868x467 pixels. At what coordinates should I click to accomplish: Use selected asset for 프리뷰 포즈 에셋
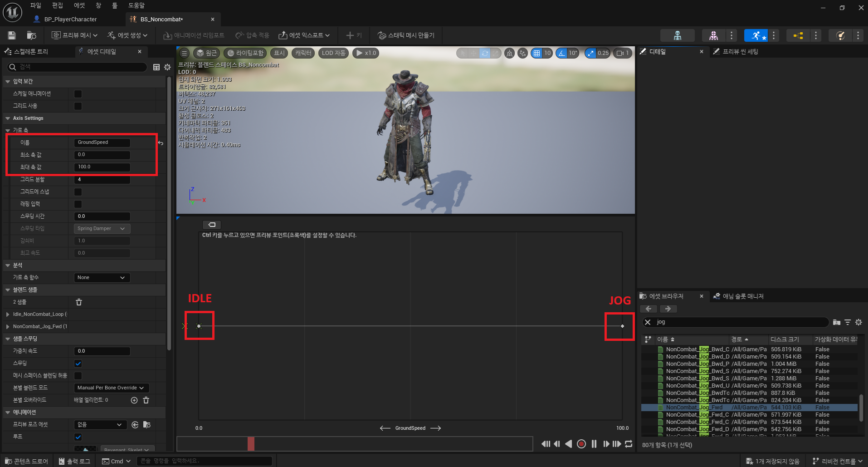point(135,425)
